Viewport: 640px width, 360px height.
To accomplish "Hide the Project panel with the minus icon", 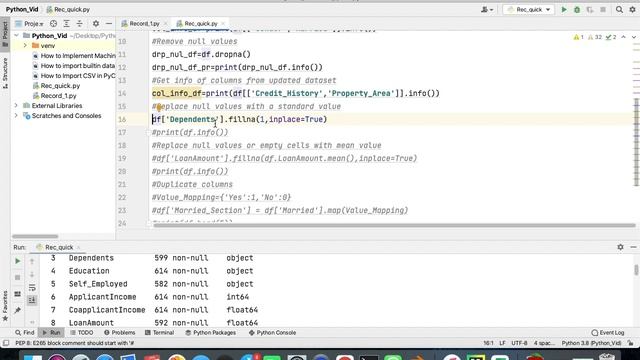I will (109, 24).
